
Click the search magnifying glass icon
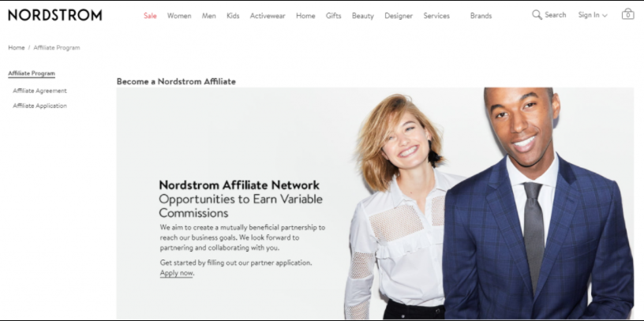[537, 15]
